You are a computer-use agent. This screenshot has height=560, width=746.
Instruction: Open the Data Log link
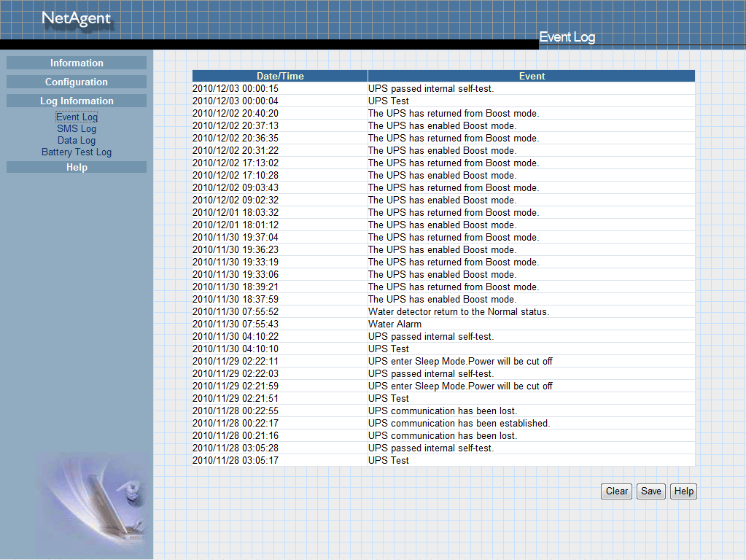point(77,140)
